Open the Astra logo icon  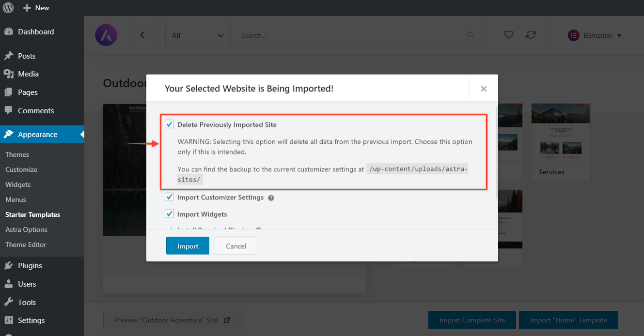coord(106,35)
